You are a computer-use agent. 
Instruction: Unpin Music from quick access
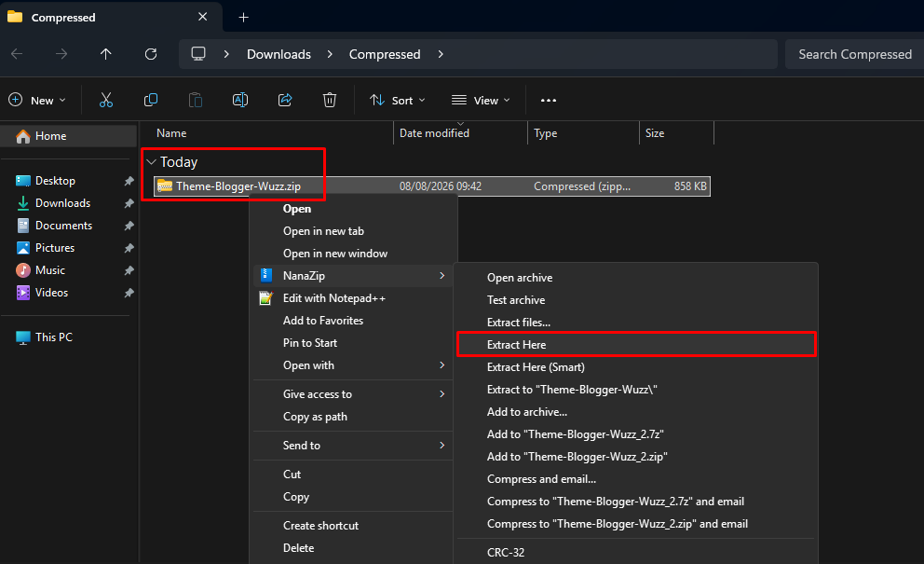coord(129,270)
